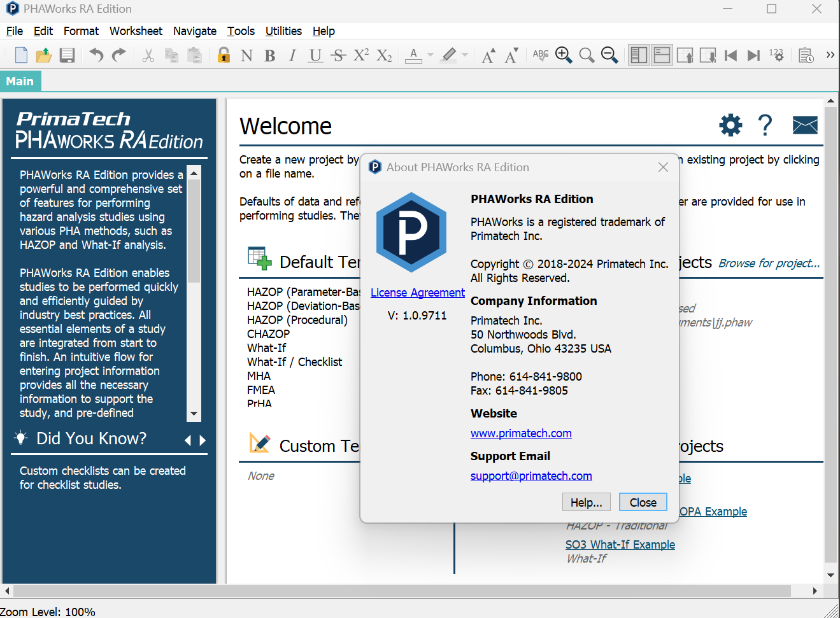Open the Worksheet menu
The image size is (840, 618).
point(136,31)
